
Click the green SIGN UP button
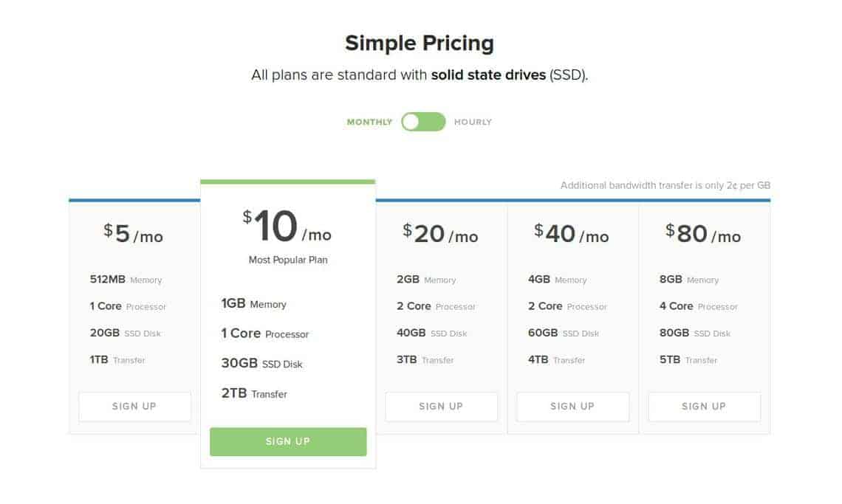point(288,442)
